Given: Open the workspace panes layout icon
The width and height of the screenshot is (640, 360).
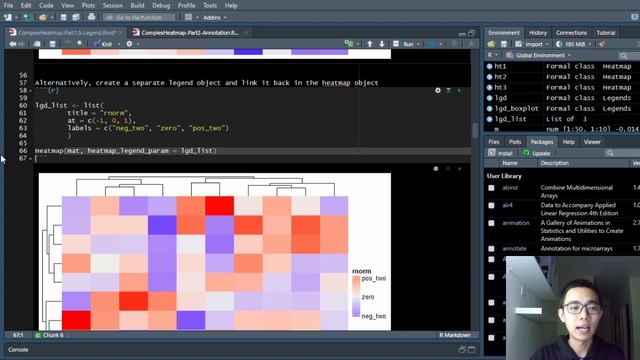Looking at the screenshot, I should tap(188, 17).
